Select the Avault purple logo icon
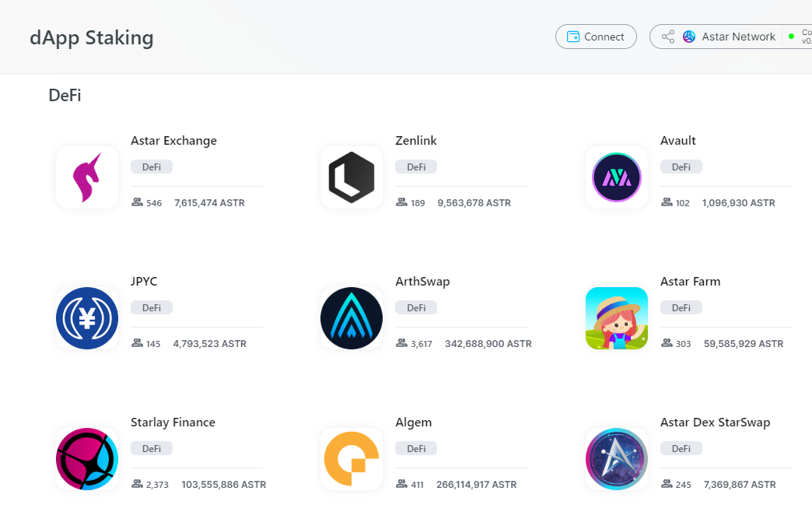 click(617, 177)
